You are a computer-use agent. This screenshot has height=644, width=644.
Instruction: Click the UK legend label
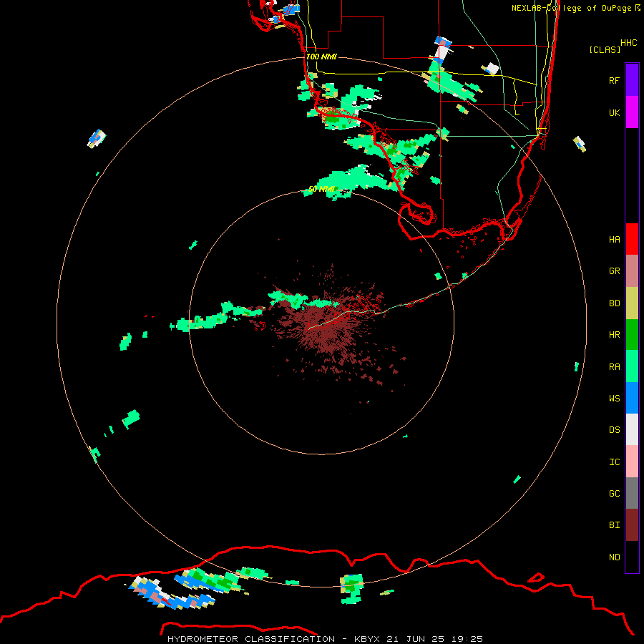click(614, 112)
